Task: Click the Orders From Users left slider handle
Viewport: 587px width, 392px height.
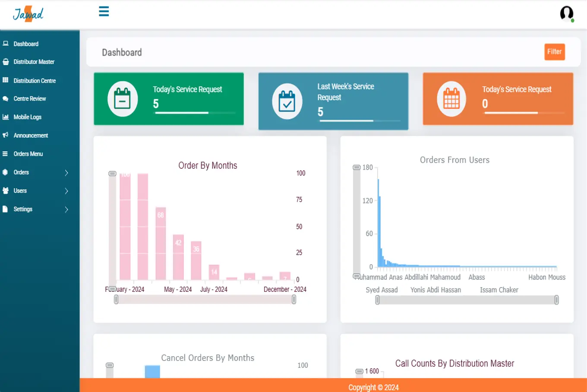Action: coord(378,300)
